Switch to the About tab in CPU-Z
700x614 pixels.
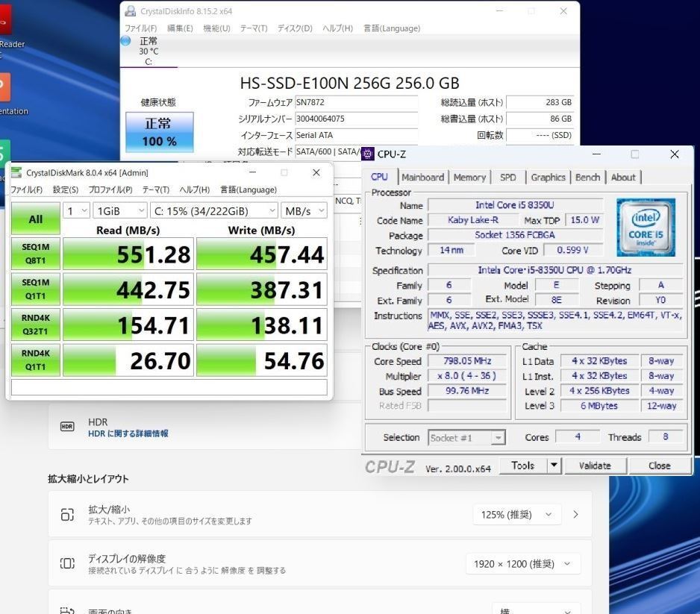(623, 177)
